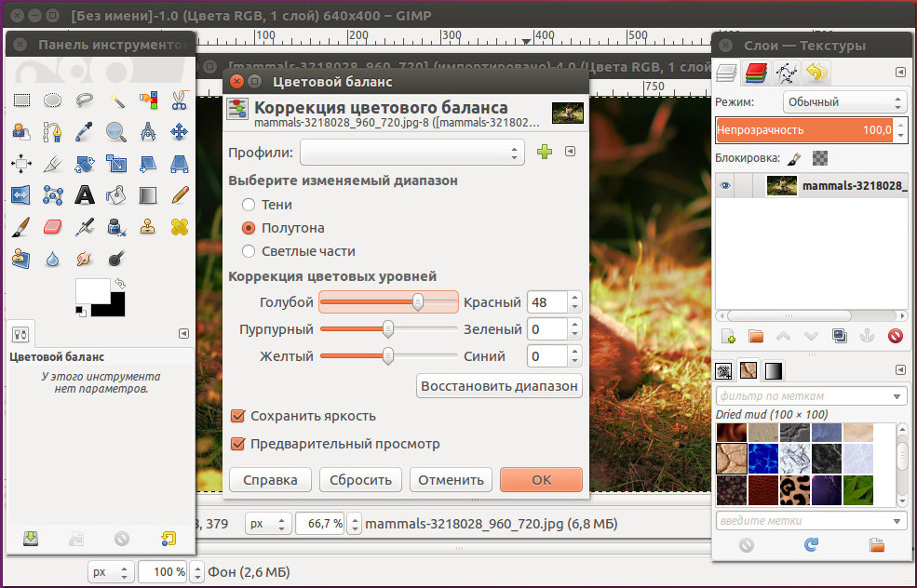917x588 pixels.
Task: Select the Text tool in the toolbox
Action: coord(85,194)
